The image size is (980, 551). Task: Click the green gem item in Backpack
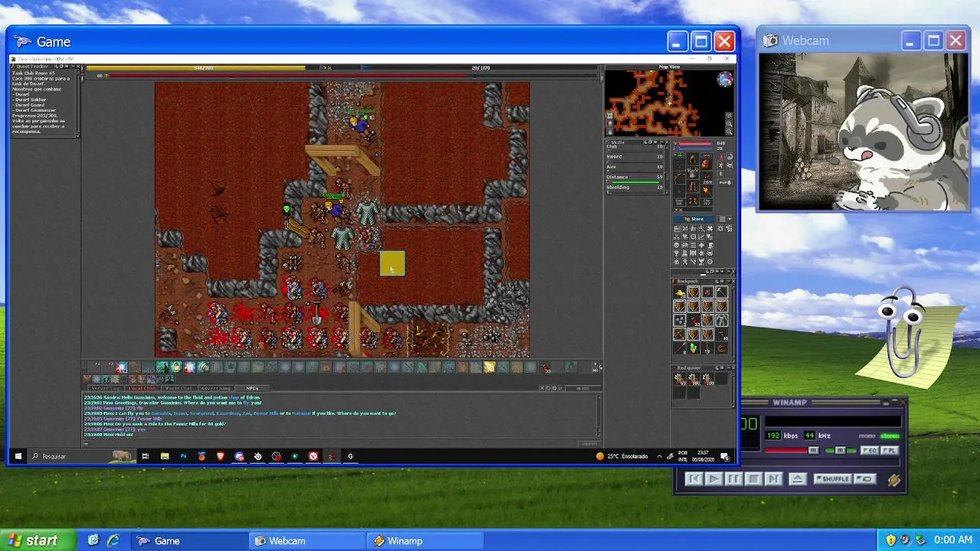(x=694, y=348)
